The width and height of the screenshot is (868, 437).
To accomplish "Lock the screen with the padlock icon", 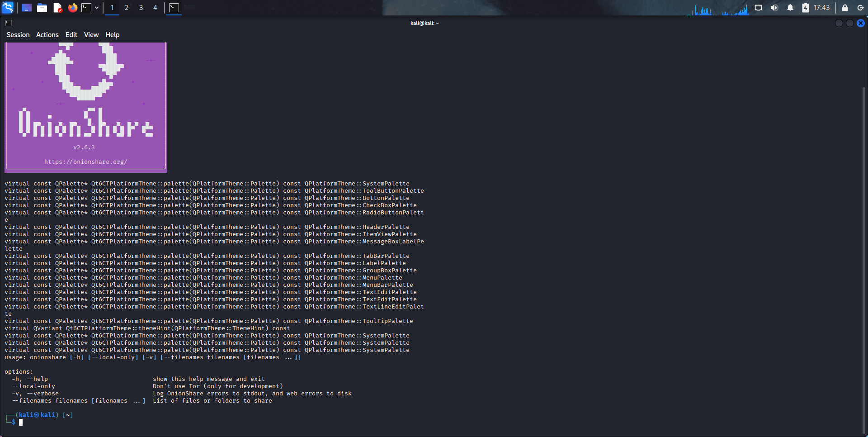I will coord(844,8).
